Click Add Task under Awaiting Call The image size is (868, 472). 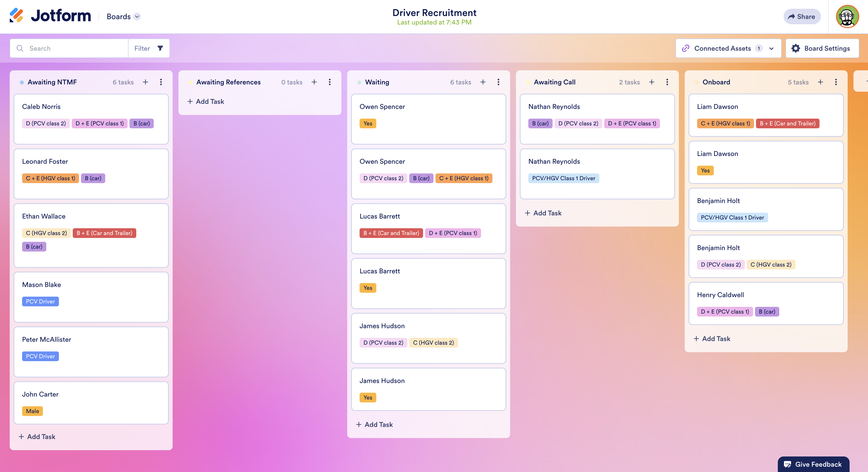[543, 213]
